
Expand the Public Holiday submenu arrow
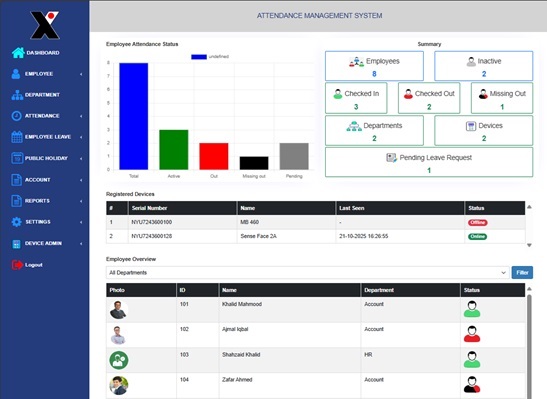[x=81, y=158]
